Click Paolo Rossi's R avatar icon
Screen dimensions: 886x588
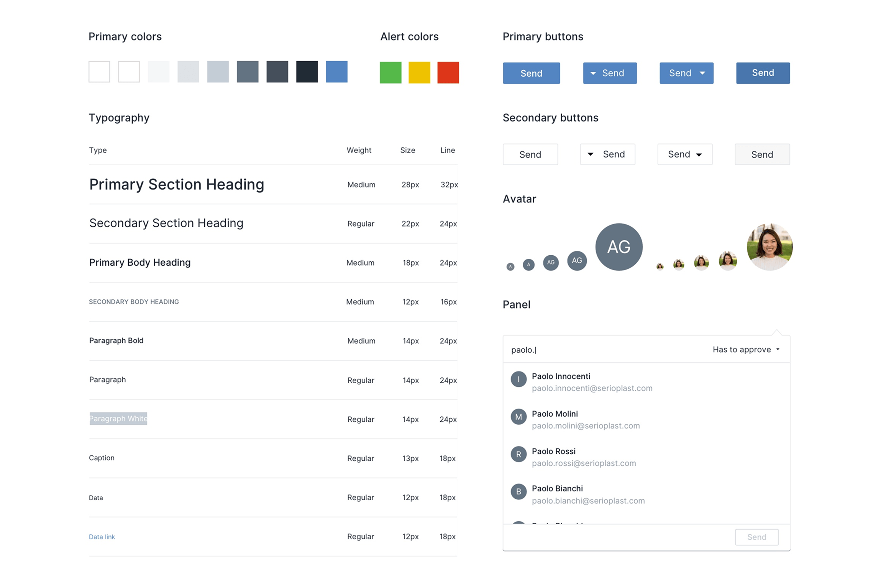pyautogui.click(x=518, y=454)
